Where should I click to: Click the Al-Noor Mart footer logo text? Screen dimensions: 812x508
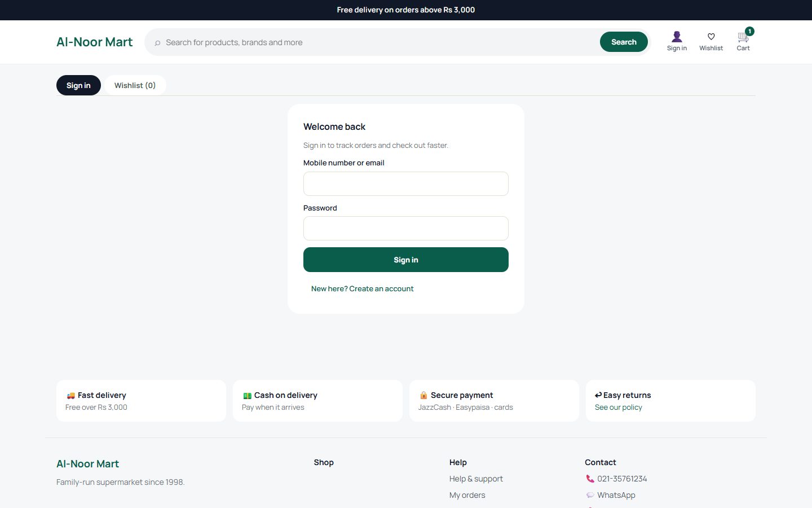tap(87, 464)
